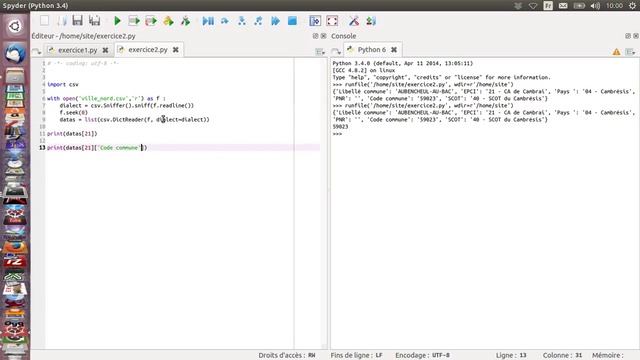The width and height of the screenshot is (640, 360).
Task: Open Spyder preferences tools icon
Action: tap(354, 21)
